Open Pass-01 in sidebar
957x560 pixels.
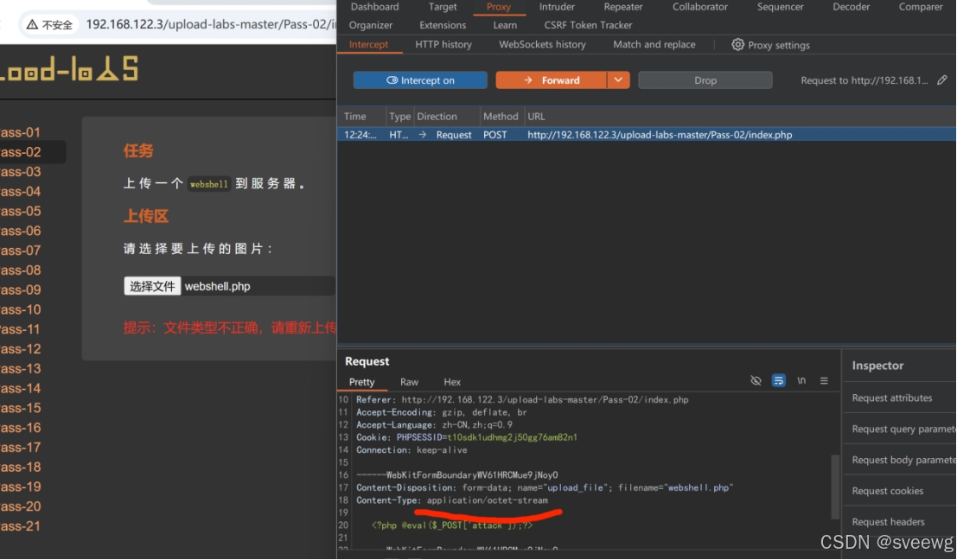(20, 132)
